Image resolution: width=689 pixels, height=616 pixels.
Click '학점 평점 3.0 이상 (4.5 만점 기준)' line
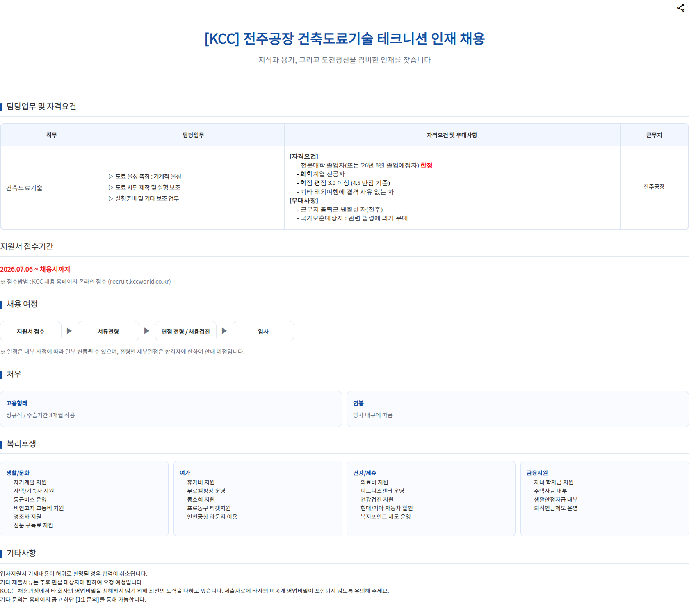point(345,183)
